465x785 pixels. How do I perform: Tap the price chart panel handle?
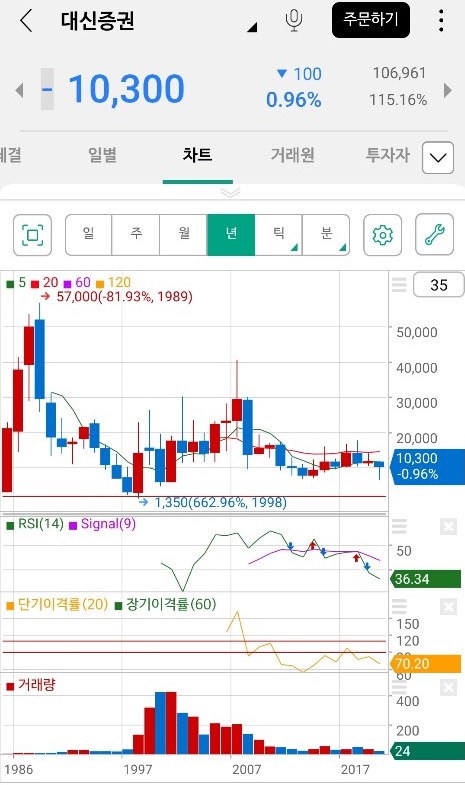(x=399, y=285)
